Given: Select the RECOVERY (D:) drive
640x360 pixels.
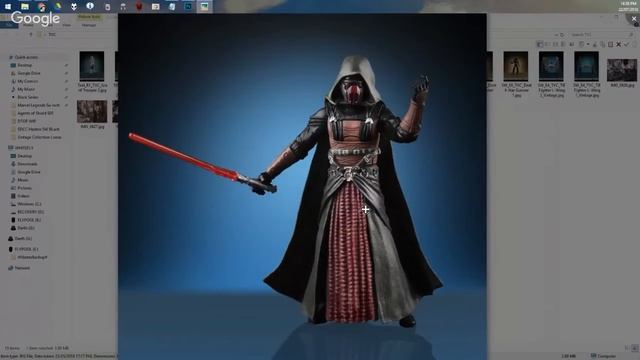Looking at the screenshot, I should 30,212.
